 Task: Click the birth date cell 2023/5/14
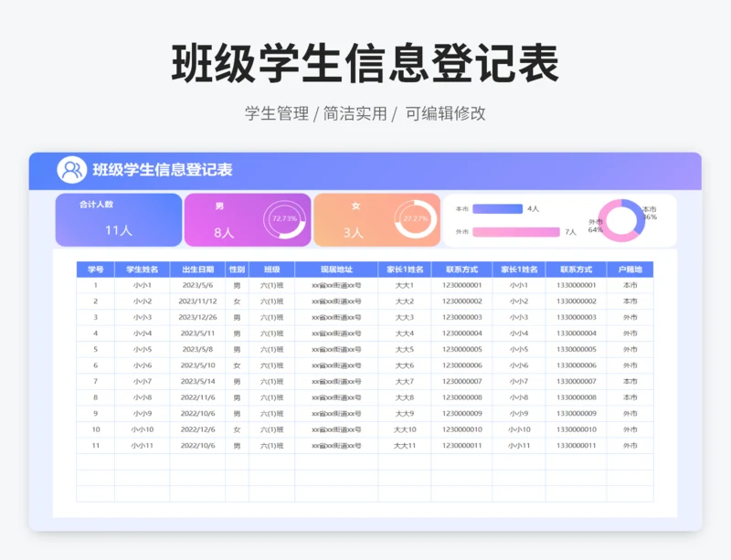(x=197, y=382)
